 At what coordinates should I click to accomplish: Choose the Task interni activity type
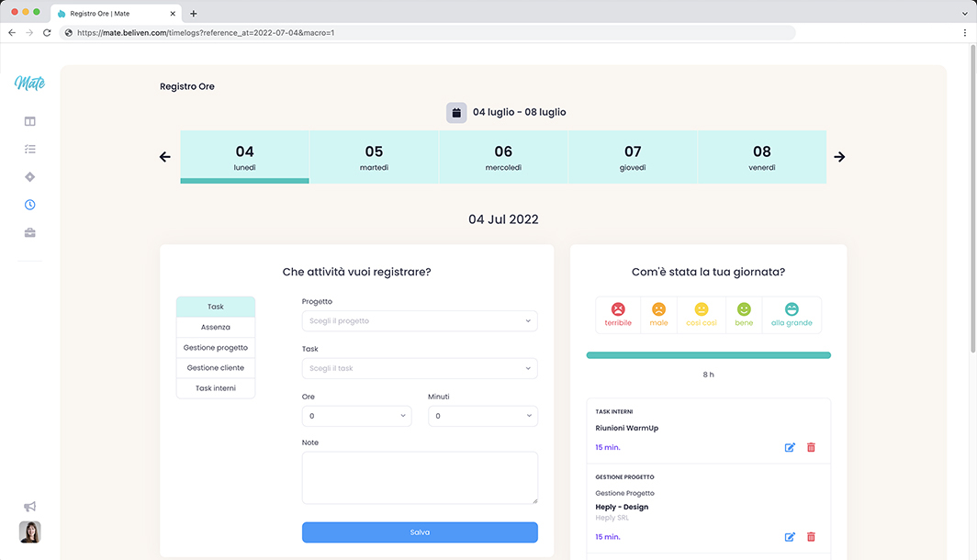216,388
